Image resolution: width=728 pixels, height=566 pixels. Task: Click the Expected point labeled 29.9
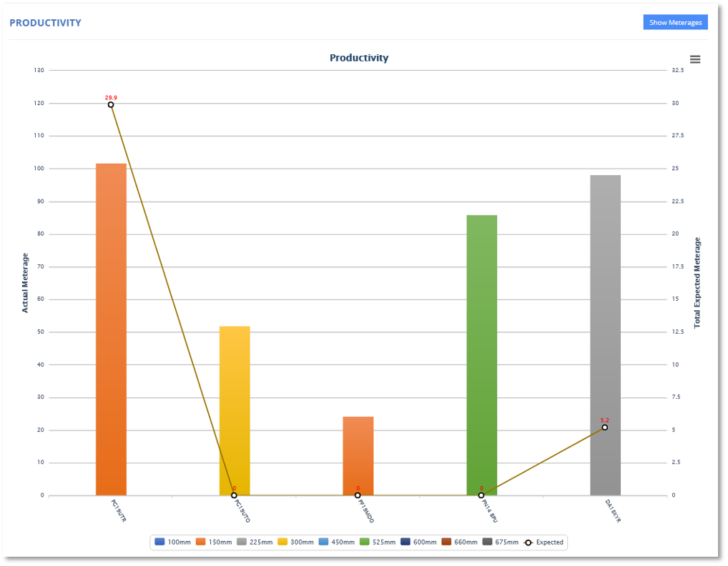(x=111, y=104)
